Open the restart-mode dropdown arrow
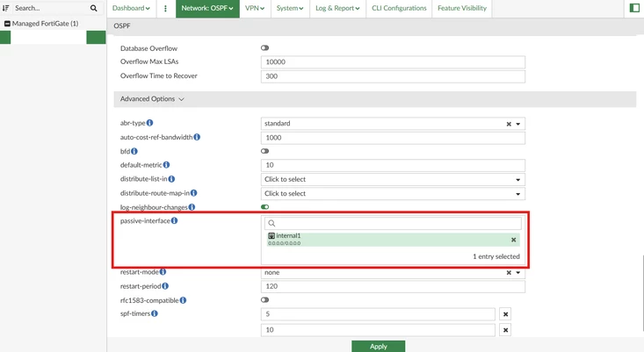The height and width of the screenshot is (352, 644). [x=517, y=272]
